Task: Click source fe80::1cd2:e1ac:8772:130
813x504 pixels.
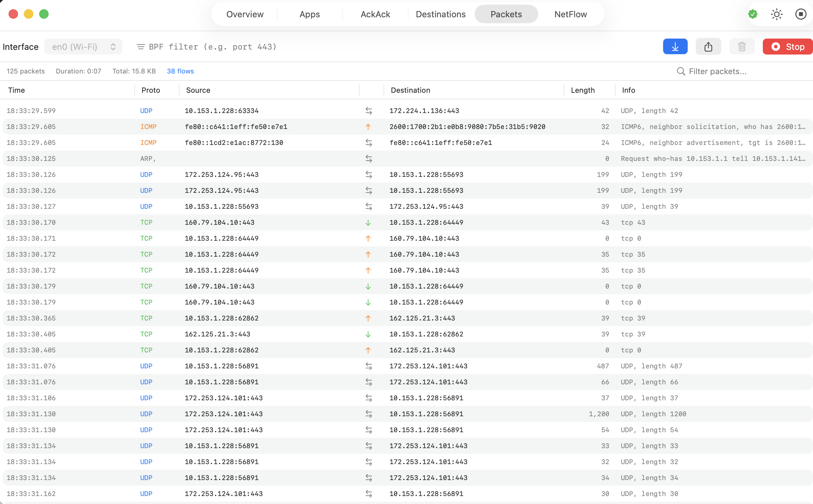Action: 234,143
